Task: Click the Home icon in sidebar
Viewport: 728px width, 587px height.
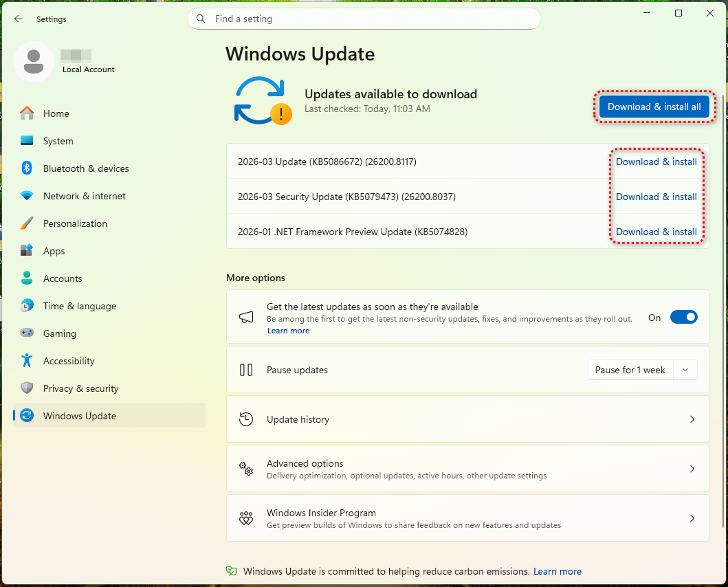Action: tap(27, 113)
